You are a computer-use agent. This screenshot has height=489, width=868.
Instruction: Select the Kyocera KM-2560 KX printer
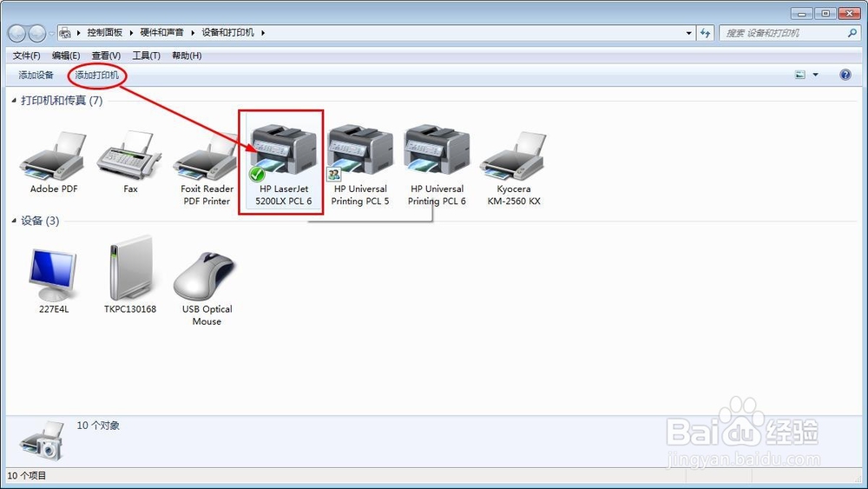point(513,156)
